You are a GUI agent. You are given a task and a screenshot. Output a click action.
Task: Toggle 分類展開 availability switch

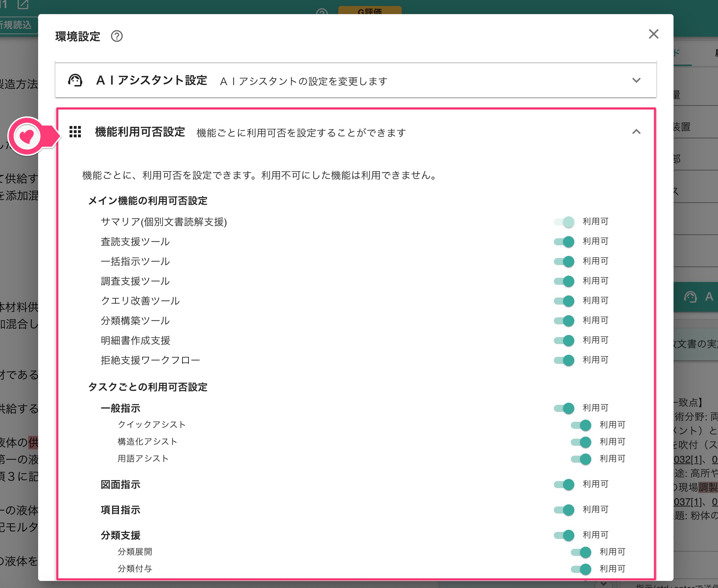coord(581,552)
